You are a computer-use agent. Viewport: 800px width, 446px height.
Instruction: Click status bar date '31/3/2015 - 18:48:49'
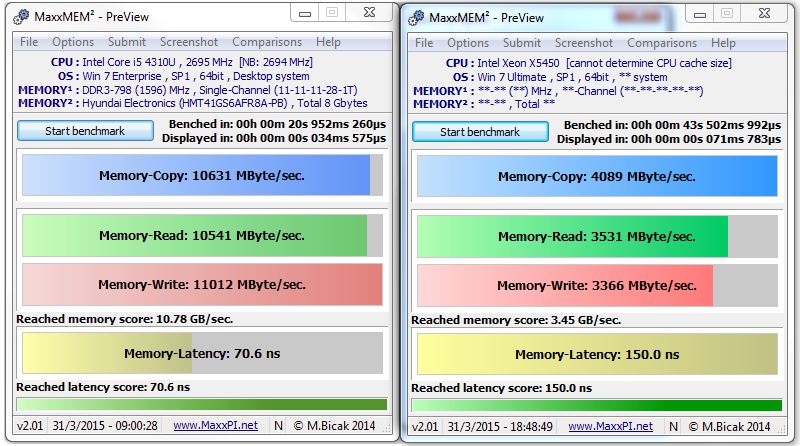click(x=500, y=427)
